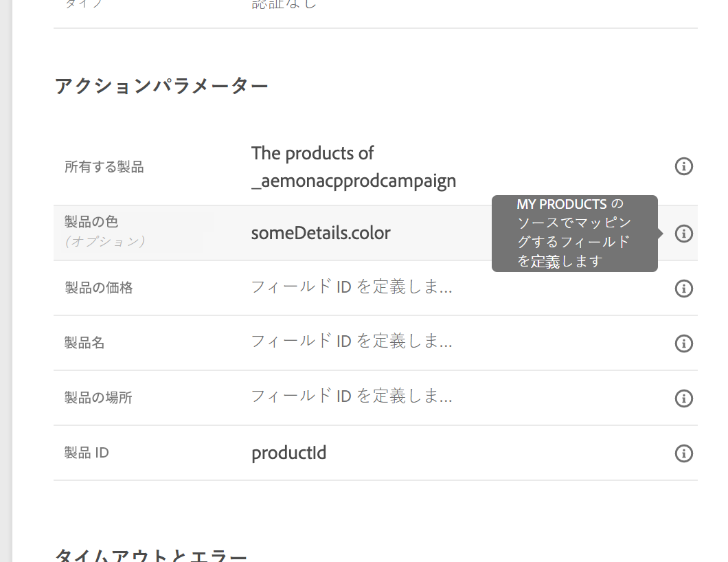Image resolution: width=728 pixels, height=562 pixels.
Task: Show info for the 製品 ID parameter
Action: click(683, 453)
